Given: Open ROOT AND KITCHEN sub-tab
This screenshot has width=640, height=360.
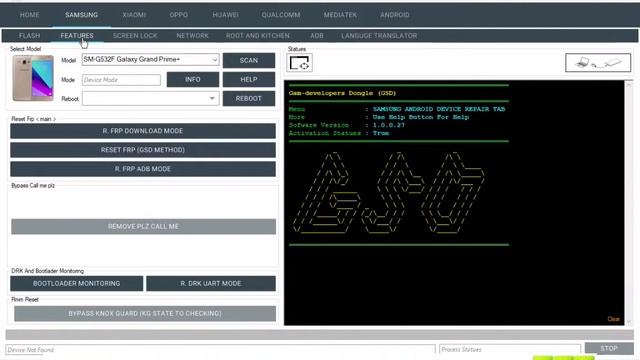Looking at the screenshot, I should click(258, 36).
